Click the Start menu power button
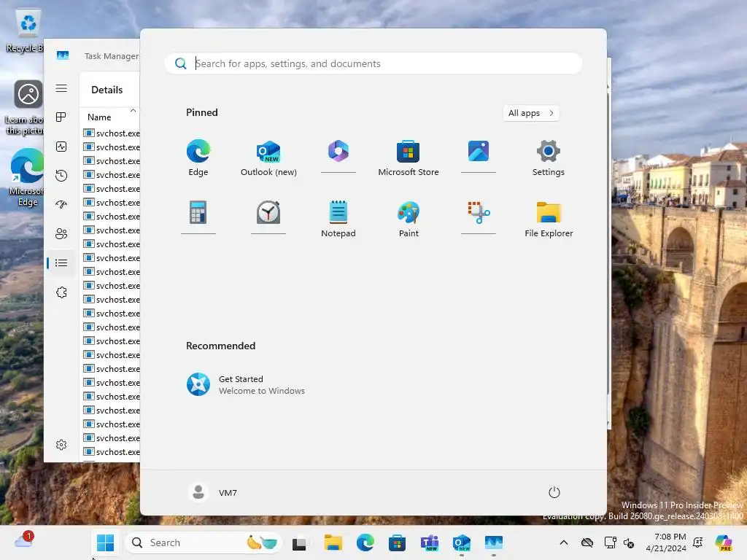Viewport: 747px width, 560px height. [x=554, y=492]
